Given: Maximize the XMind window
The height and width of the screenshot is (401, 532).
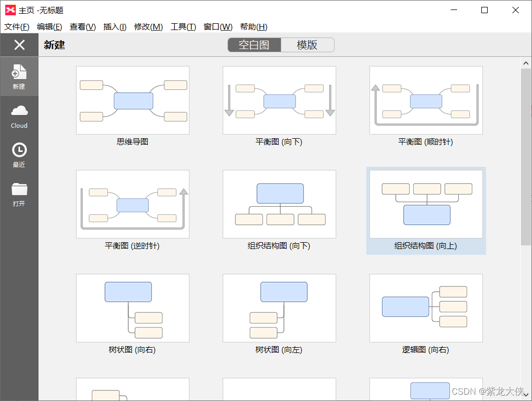Looking at the screenshot, I should coord(484,10).
